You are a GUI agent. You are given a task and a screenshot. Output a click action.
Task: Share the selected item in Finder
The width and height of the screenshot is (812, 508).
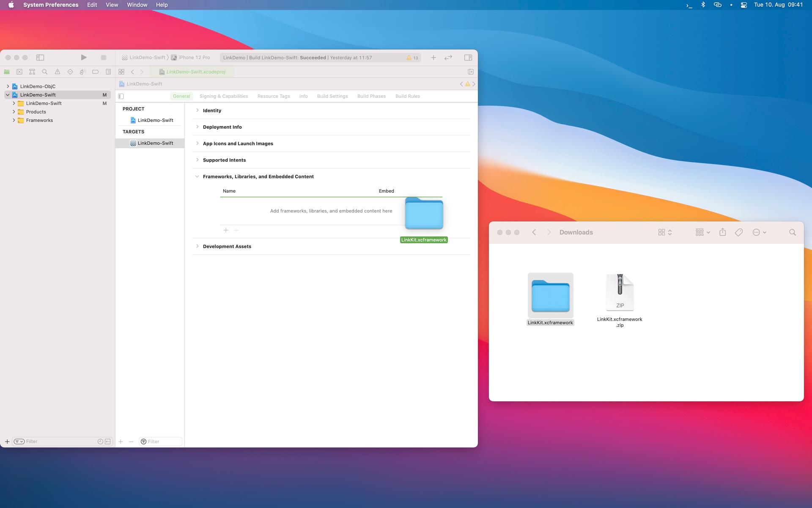click(x=723, y=232)
